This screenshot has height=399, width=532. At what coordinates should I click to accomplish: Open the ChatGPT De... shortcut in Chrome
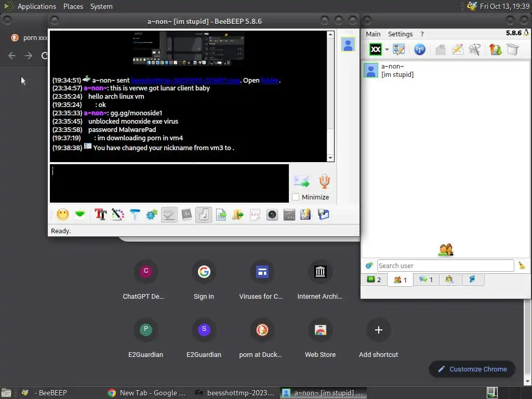tap(145, 279)
